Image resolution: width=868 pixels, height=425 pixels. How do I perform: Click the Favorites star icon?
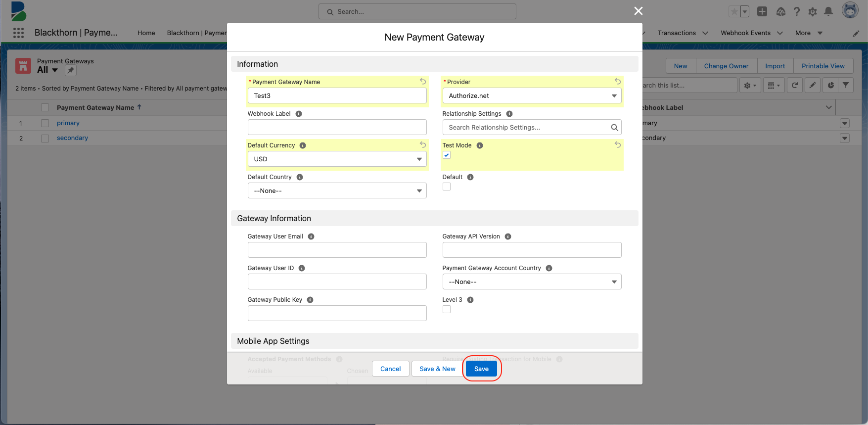(734, 11)
